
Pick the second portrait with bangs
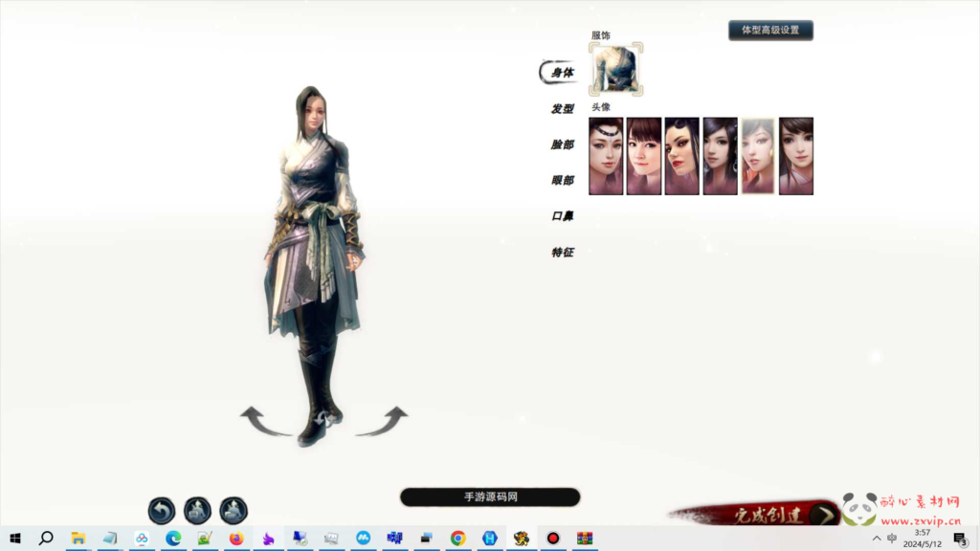point(644,156)
